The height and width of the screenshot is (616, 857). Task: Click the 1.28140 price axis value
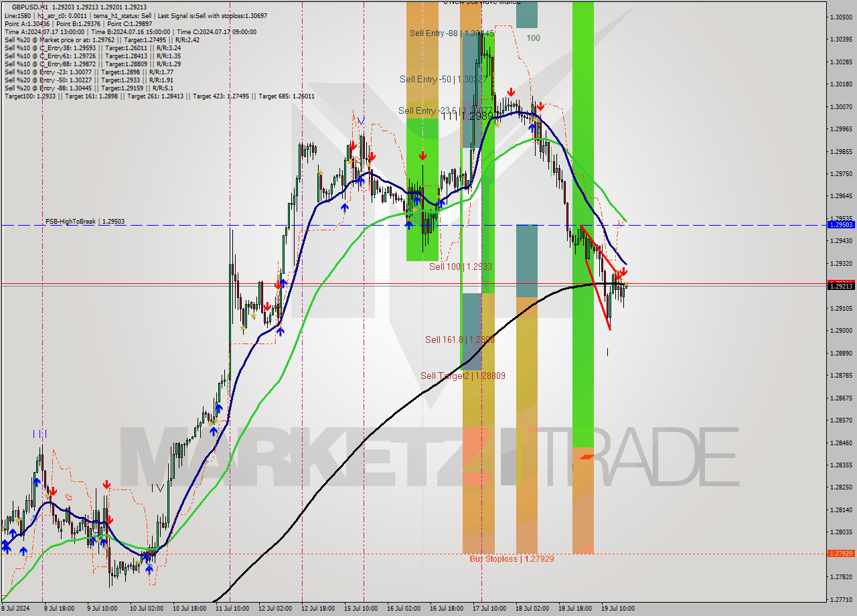841,510
